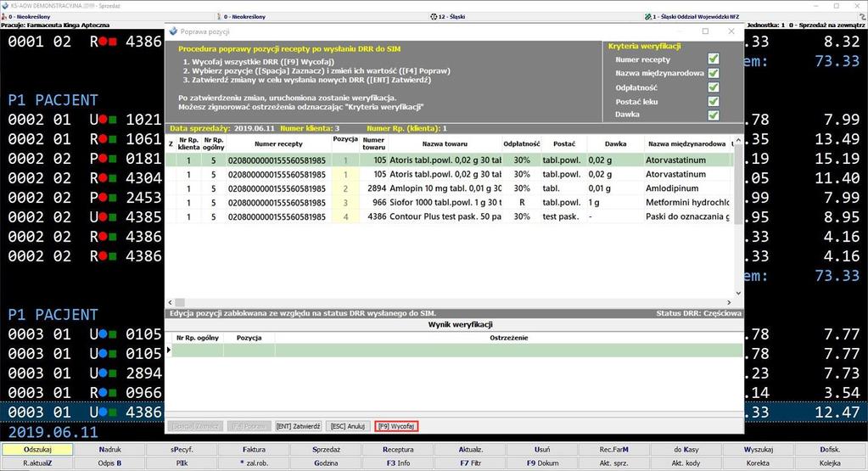Click the greyed-out Popraw button

[248, 426]
